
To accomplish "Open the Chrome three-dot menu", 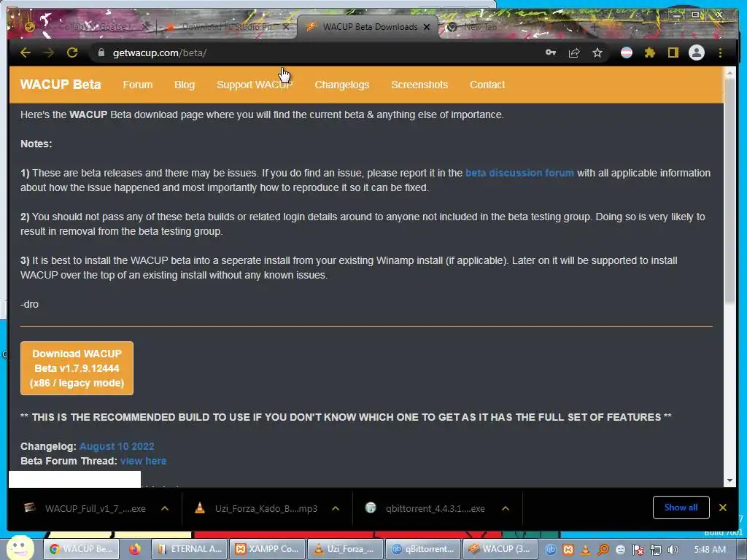I will click(x=720, y=52).
